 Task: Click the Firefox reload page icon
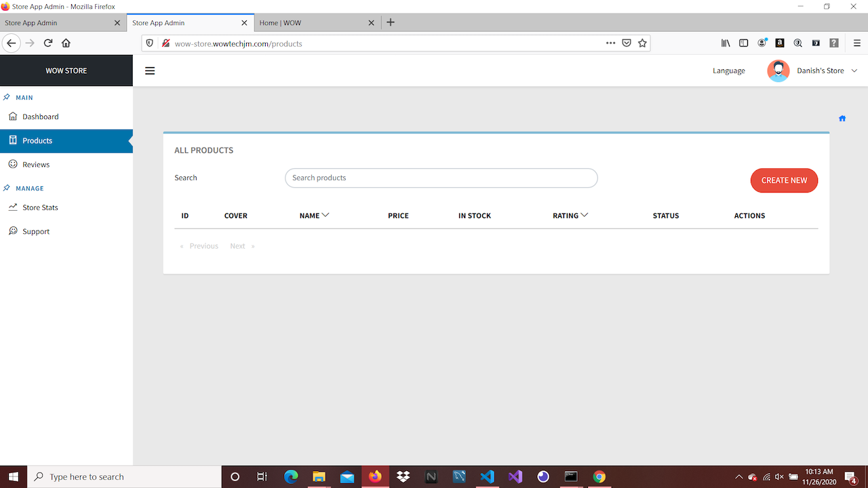coord(48,43)
